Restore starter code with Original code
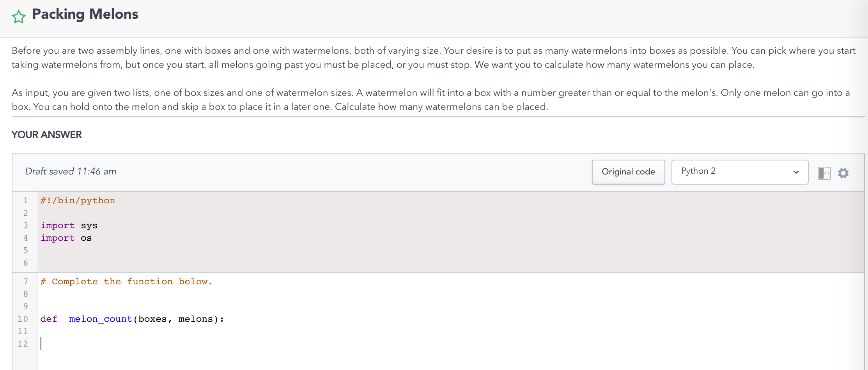 coord(628,172)
